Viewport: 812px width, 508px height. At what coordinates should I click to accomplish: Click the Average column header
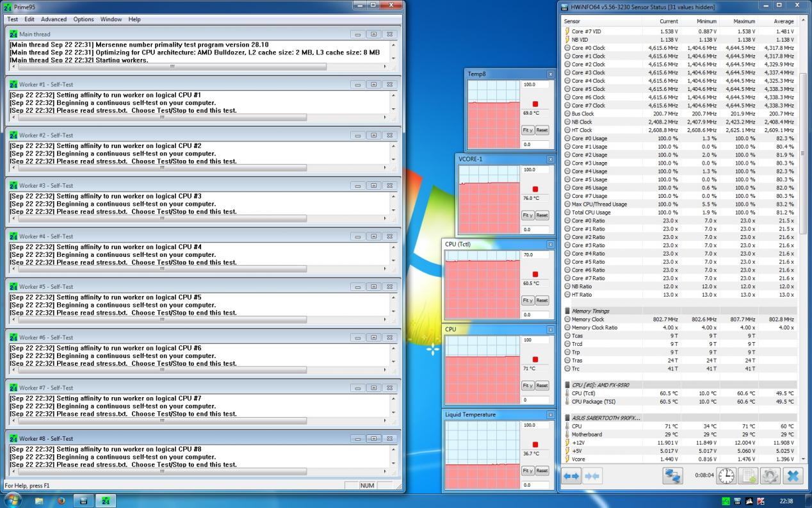point(777,21)
